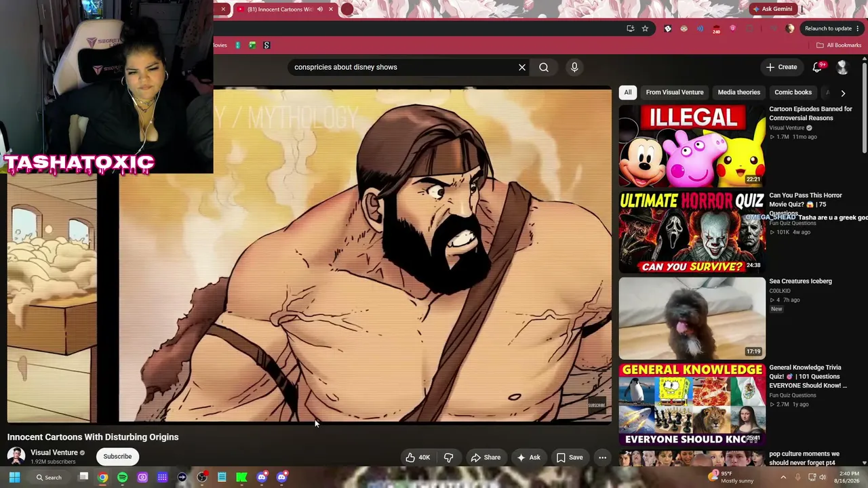Open the second Discord taskbar icon

[x=281, y=477]
